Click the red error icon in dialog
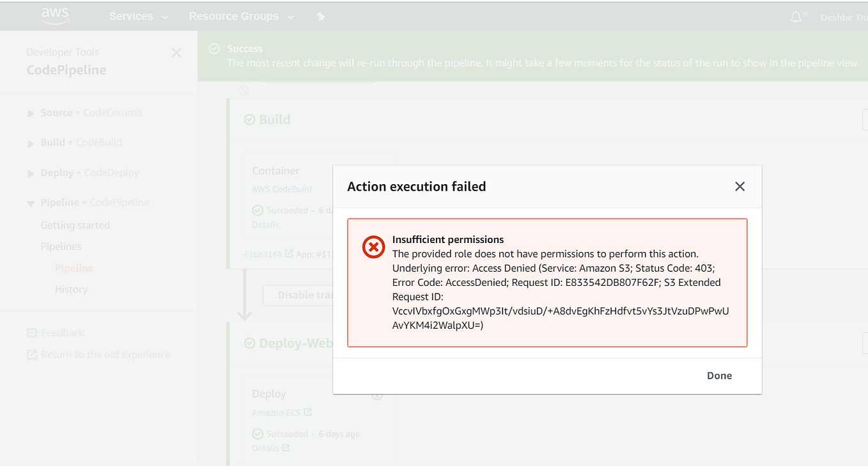This screenshot has width=868, height=470. (x=373, y=247)
